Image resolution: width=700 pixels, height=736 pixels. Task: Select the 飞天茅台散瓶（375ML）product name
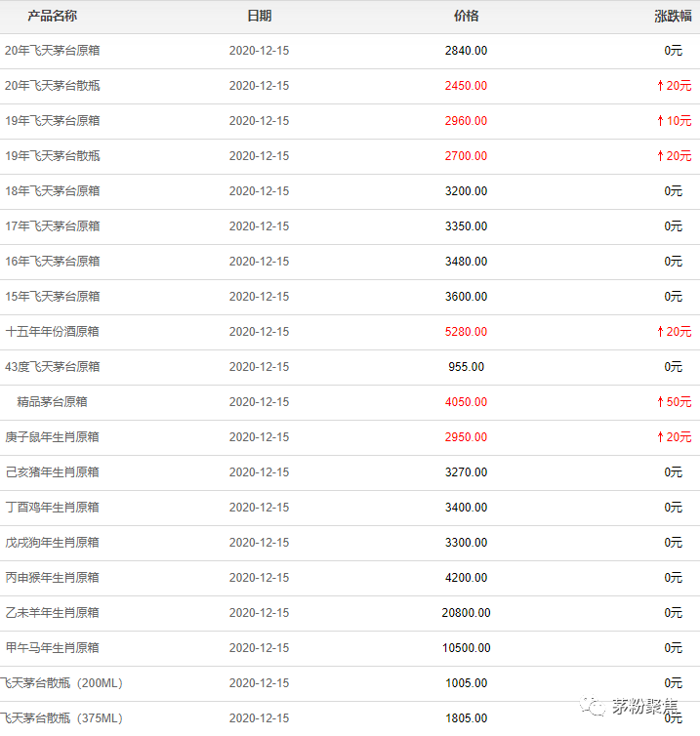[x=62, y=718]
